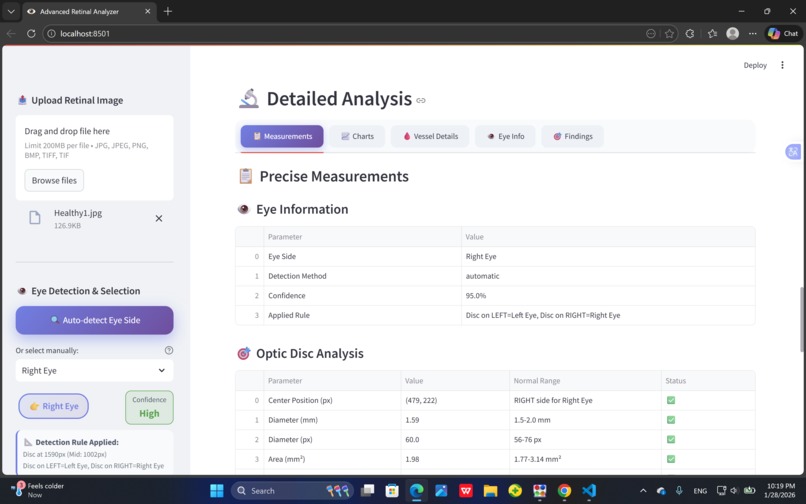Click the reader/ellipsis icon in address bar
This screenshot has width=806, height=504.
point(651,33)
